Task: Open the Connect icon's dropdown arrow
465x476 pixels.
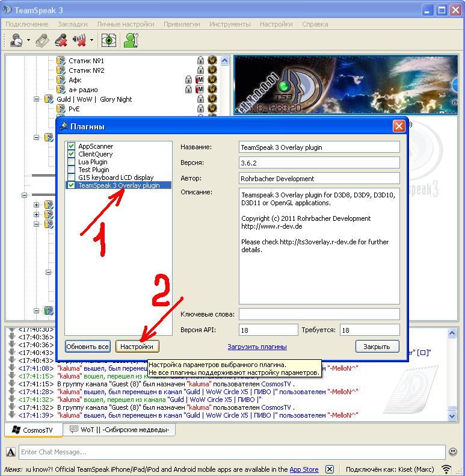Action: point(28,40)
